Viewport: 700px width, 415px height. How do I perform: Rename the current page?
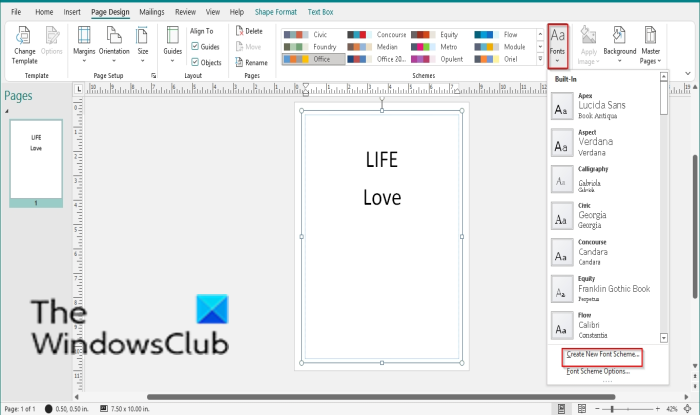(251, 62)
